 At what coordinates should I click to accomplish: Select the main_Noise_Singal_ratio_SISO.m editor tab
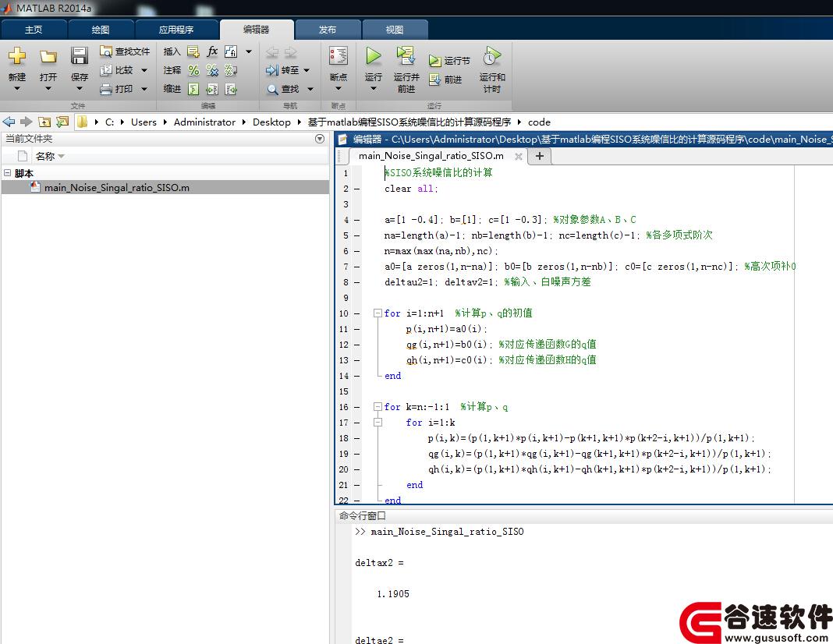431,156
